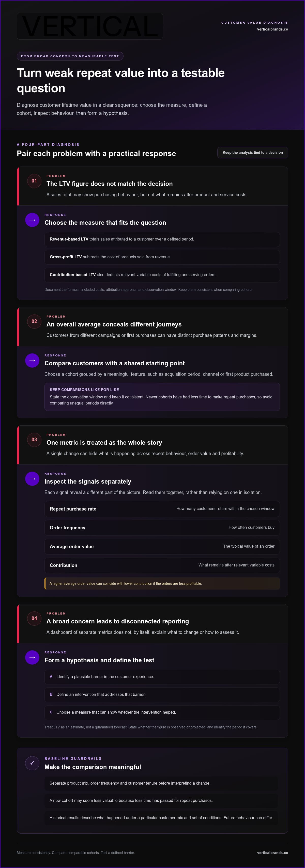Image resolution: width=305 pixels, height=868 pixels.
Task: Click hypothesis step B 'Define an intervention'
Action: click(162, 694)
